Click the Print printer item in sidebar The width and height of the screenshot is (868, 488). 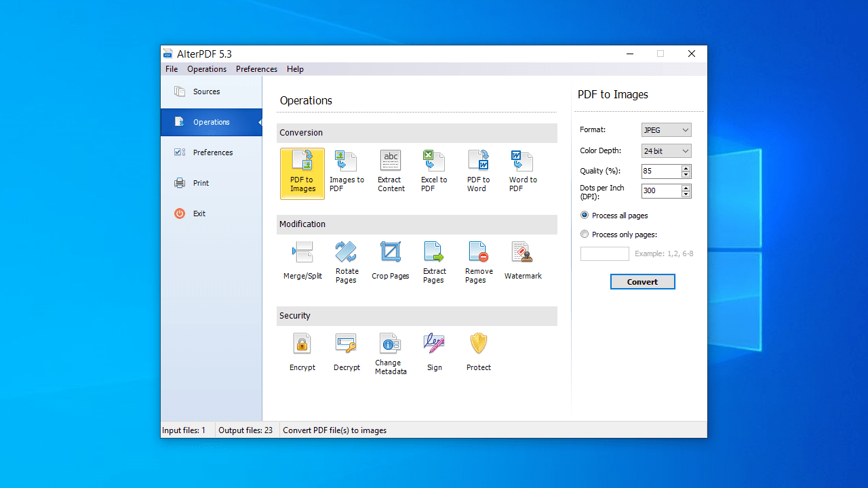(x=212, y=183)
